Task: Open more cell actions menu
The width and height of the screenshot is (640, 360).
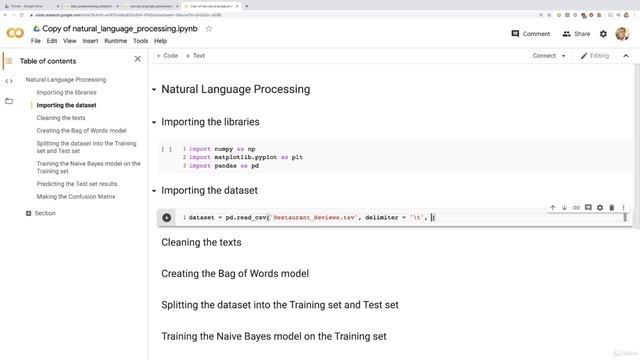Action: click(x=623, y=208)
